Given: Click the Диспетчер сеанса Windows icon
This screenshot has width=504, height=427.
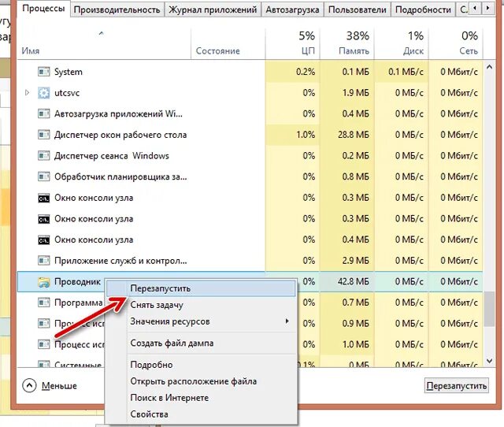Looking at the screenshot, I should (x=44, y=156).
